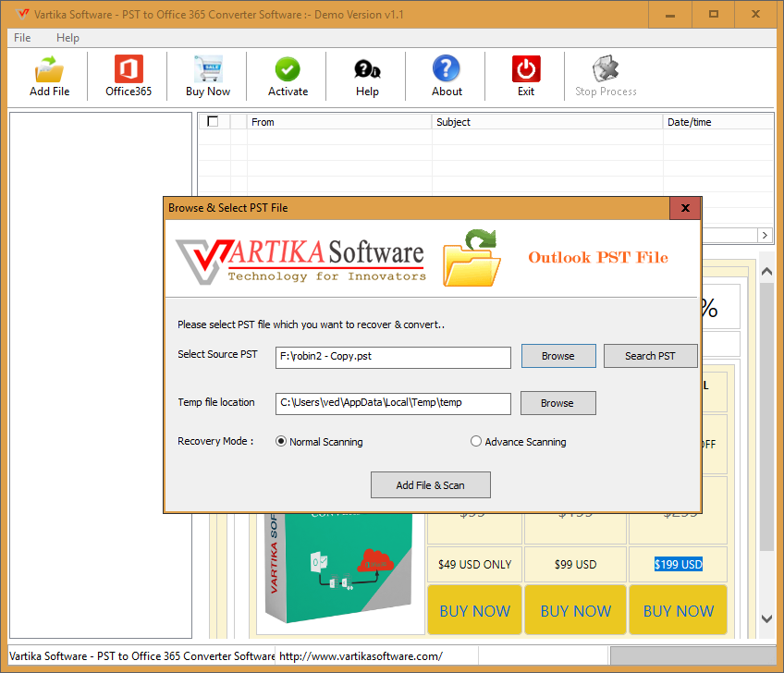The height and width of the screenshot is (673, 784).
Task: Click the highlighted $199 USD price text
Action: (679, 565)
